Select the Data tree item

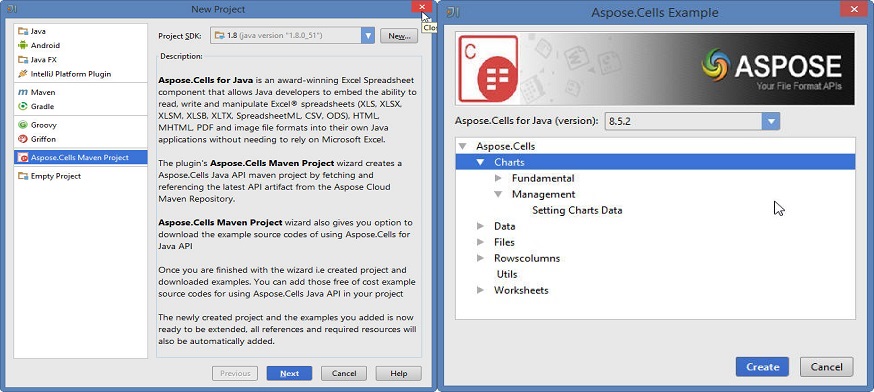[504, 226]
